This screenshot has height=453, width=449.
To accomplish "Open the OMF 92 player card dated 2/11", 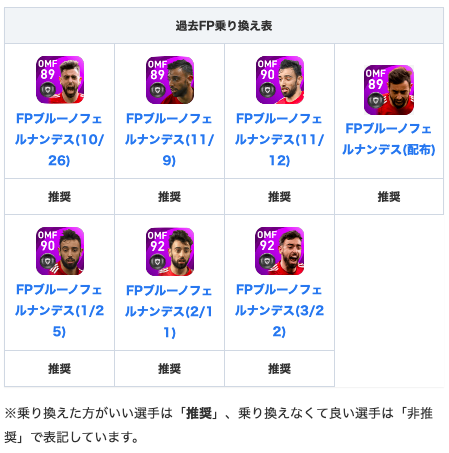I will click(x=170, y=252).
